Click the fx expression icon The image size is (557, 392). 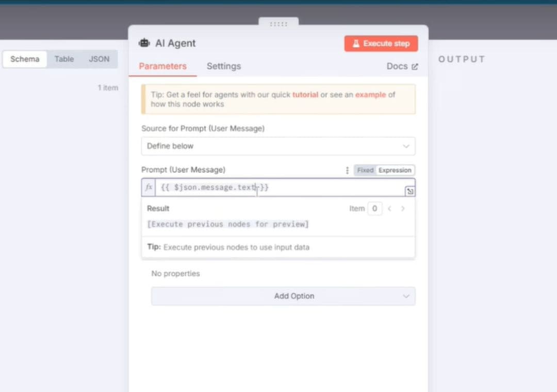pyautogui.click(x=149, y=187)
